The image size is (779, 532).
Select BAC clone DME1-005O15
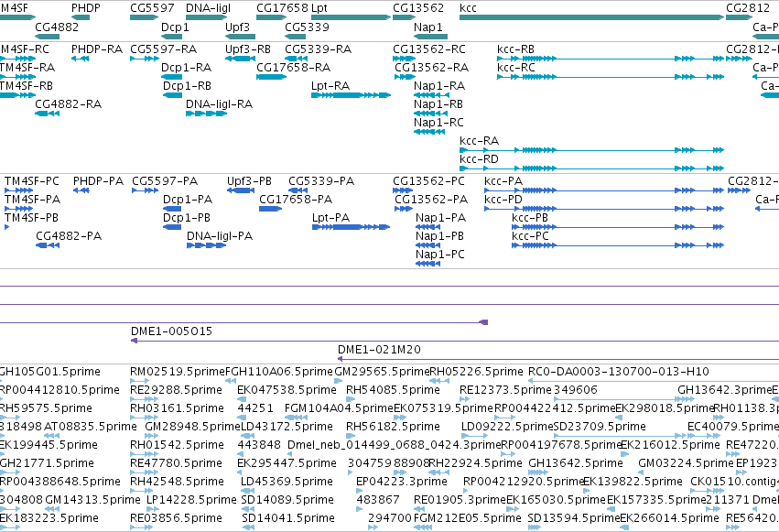click(x=455, y=341)
